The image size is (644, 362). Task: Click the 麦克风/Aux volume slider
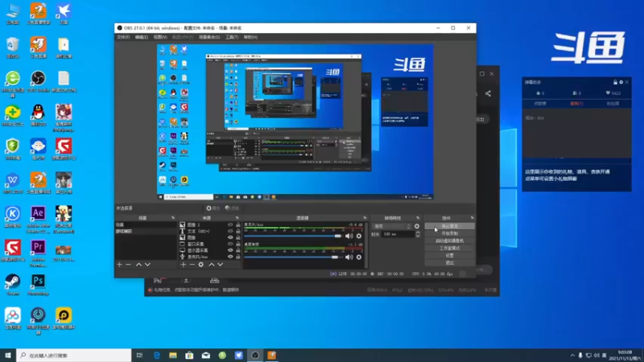(x=293, y=236)
